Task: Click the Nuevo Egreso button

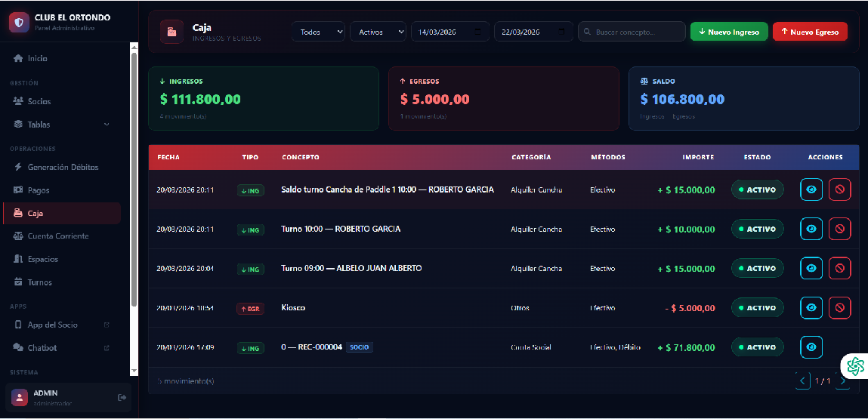Action: coord(810,32)
